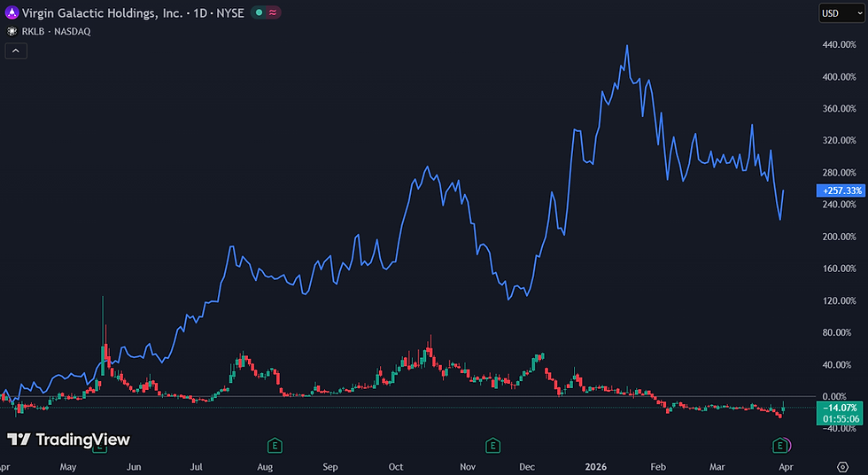Click the Virgin Galactic Holdings, Inc. title

pyautogui.click(x=103, y=12)
